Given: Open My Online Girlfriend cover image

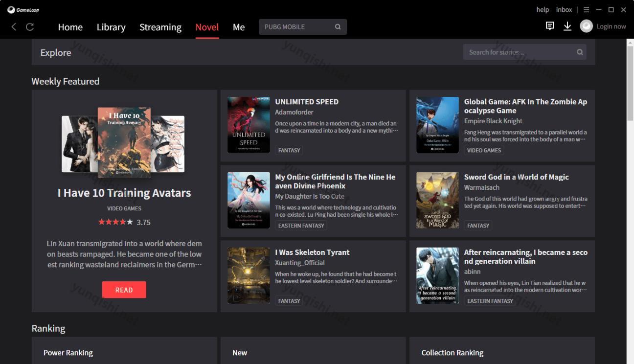Looking at the screenshot, I should 249,200.
